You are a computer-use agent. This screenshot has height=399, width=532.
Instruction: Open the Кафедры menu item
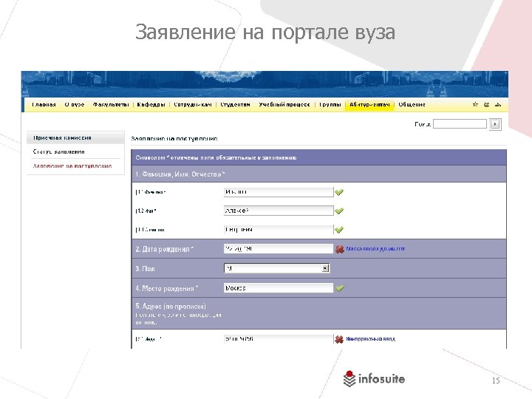point(151,104)
